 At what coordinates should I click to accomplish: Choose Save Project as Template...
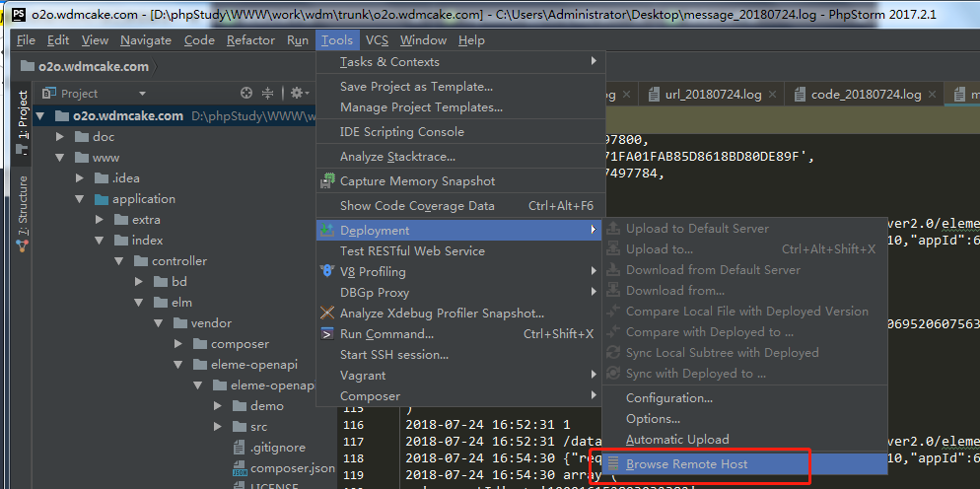(416, 87)
